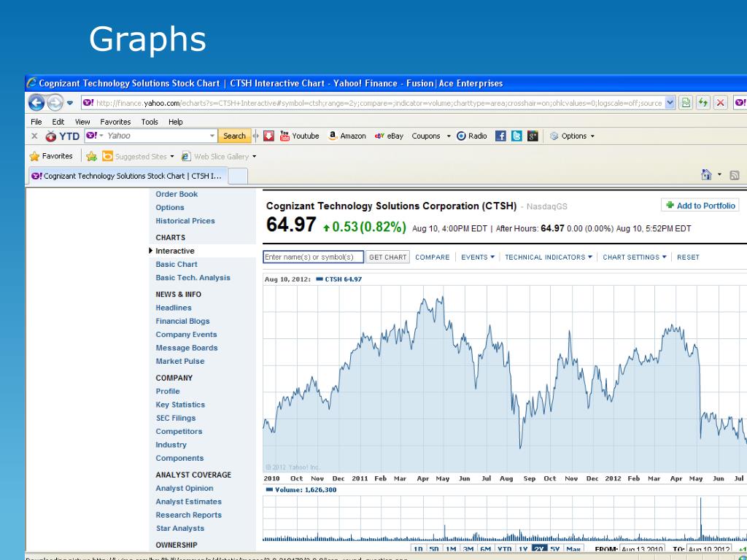
Task: Open the Analyst Opinion link
Action: click(185, 489)
